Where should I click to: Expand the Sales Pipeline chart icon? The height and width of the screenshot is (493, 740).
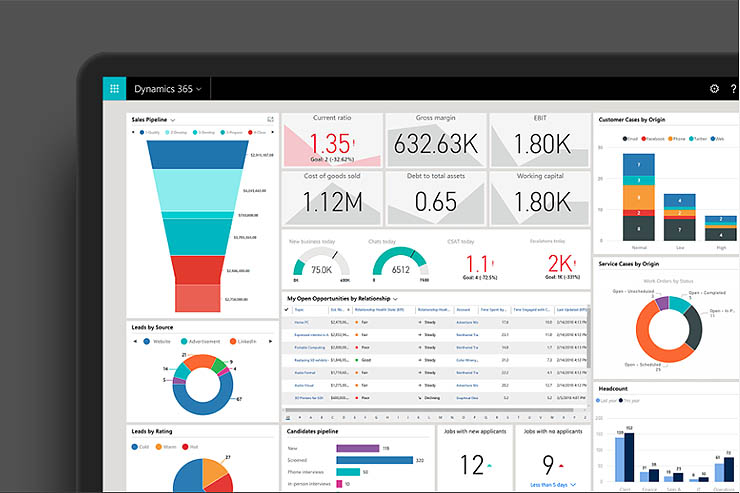tap(270, 120)
